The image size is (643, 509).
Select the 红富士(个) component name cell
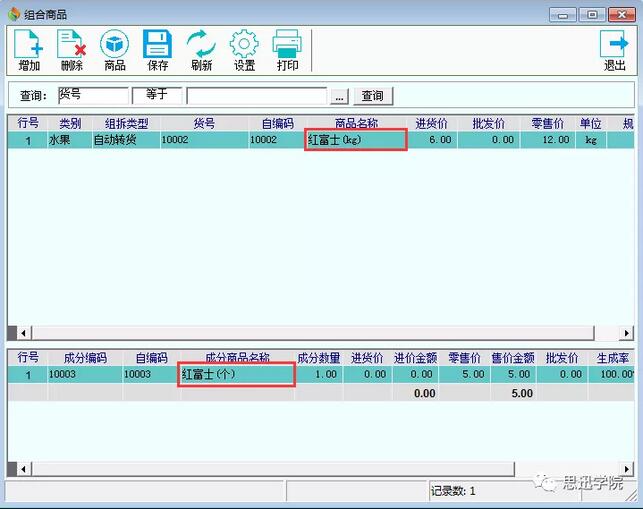237,374
